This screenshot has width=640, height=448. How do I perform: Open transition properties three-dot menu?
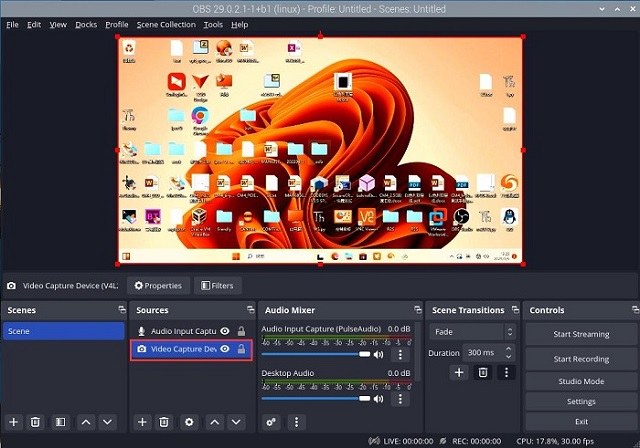click(506, 372)
